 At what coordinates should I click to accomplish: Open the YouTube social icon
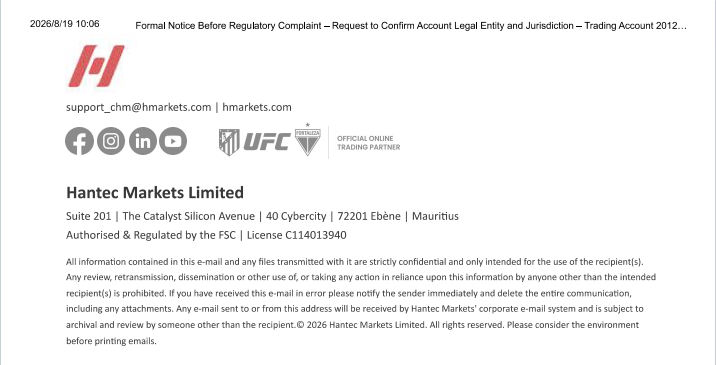pos(173,141)
